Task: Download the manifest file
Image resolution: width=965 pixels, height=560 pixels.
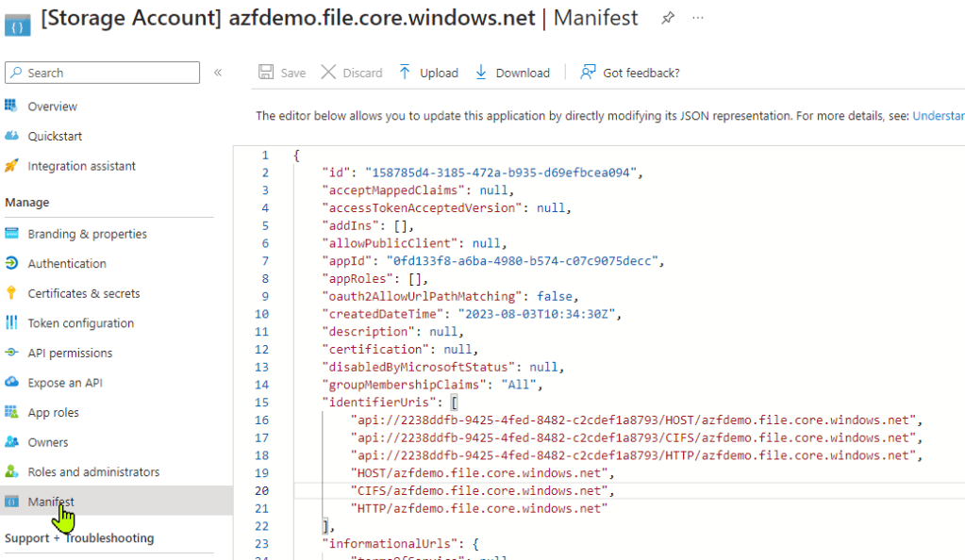Action: [512, 73]
